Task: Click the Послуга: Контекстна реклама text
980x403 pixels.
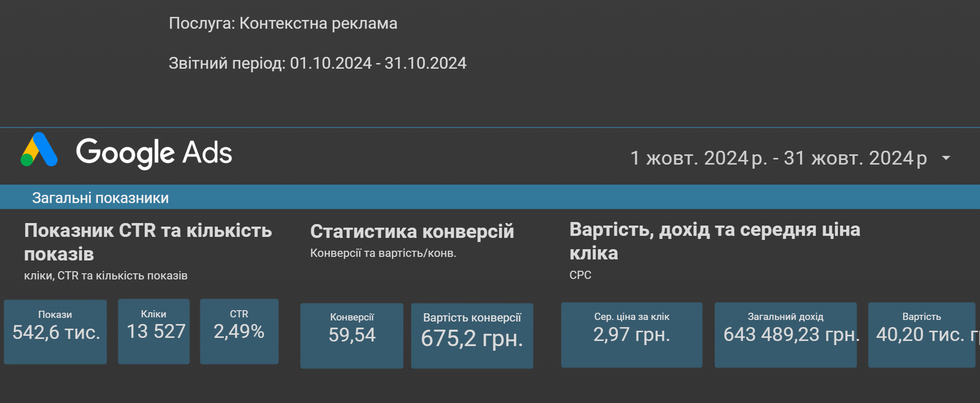Action: coord(283,23)
